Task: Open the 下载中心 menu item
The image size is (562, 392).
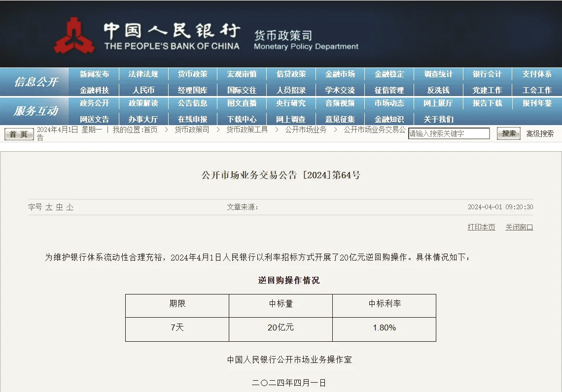Action: point(242,119)
